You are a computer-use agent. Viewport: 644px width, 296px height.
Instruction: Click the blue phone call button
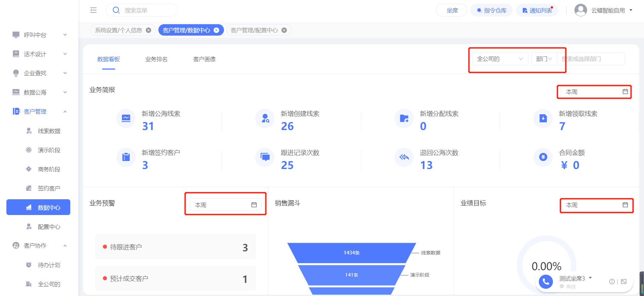[x=545, y=282]
